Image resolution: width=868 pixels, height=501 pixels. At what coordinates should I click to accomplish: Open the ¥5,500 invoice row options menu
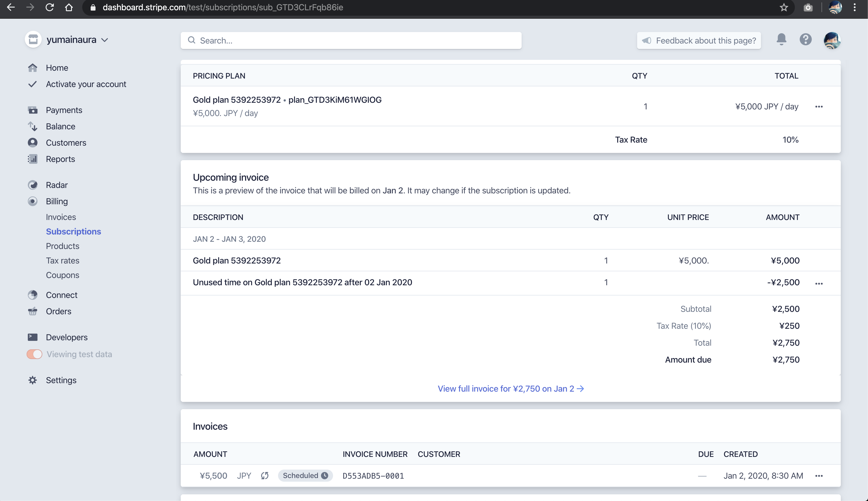tap(819, 476)
